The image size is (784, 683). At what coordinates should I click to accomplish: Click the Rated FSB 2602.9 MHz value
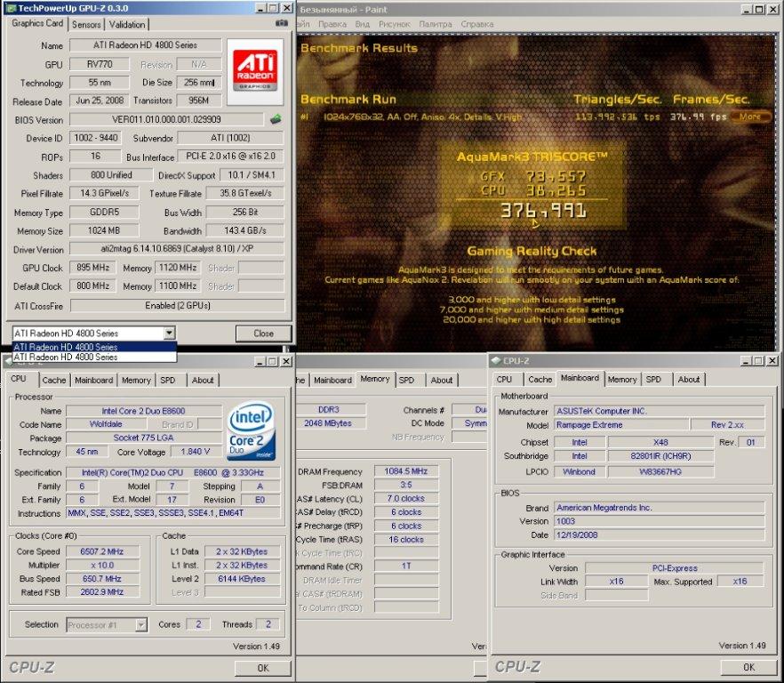click(x=102, y=592)
